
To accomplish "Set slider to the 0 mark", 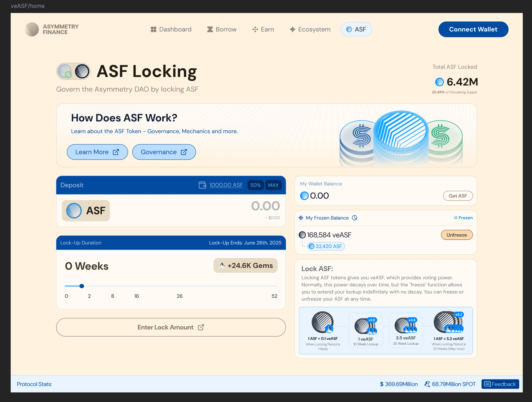I will pos(66,296).
